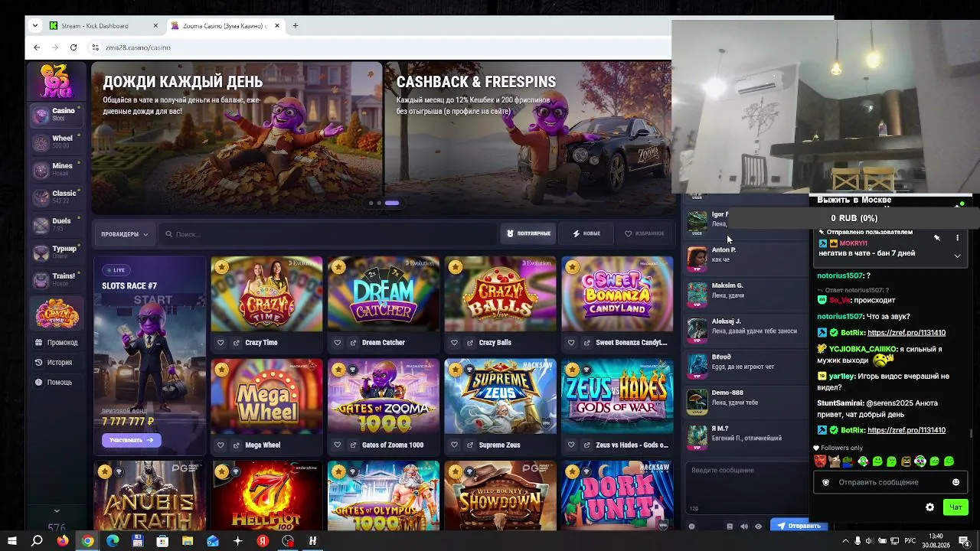
Task: Open Firefox from the taskbar
Action: 63,541
